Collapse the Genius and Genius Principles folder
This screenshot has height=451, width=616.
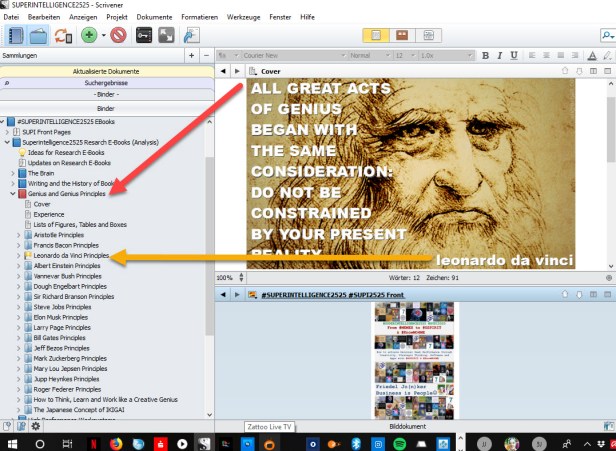(x=12, y=193)
